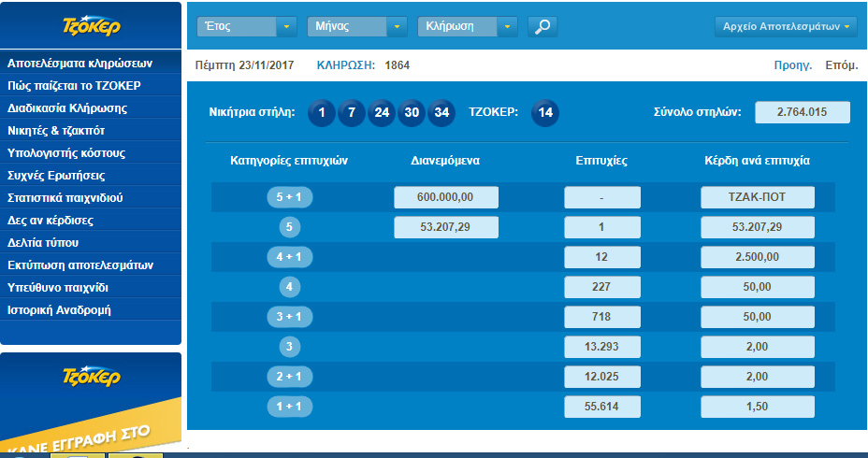Click the 1 + 1 category badge
The height and width of the screenshot is (458, 868).
click(289, 407)
